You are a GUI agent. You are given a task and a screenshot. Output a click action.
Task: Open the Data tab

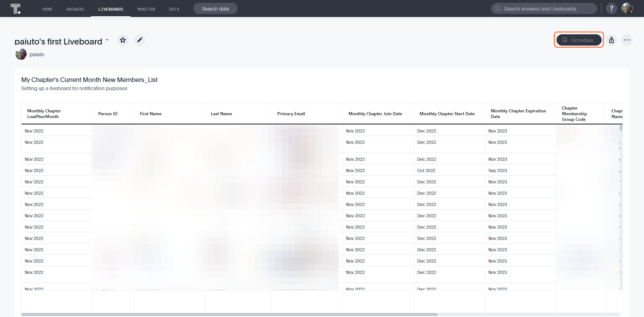(174, 9)
